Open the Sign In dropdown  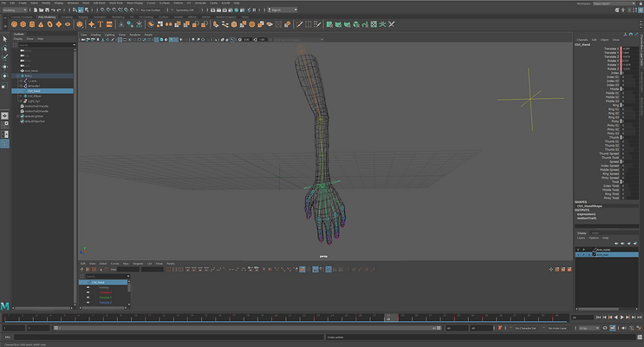(x=283, y=10)
